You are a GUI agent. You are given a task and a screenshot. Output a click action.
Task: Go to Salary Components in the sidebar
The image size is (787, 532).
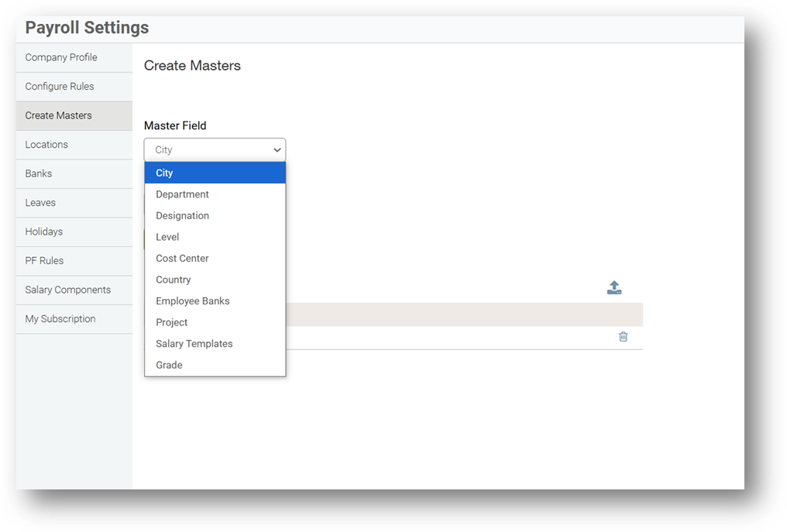[74, 290]
